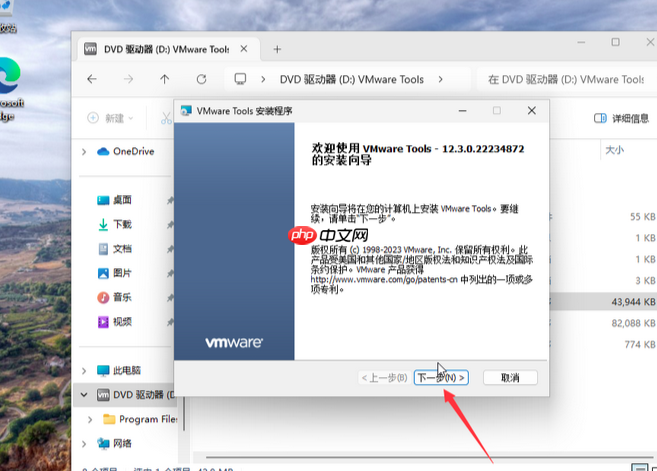Screen dimensions: 657x471
Task: Click the 774 KB file size cell
Action: click(640, 344)
